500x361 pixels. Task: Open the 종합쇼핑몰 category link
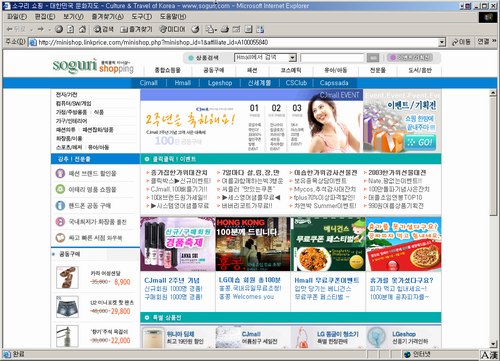pyautogui.click(x=167, y=70)
